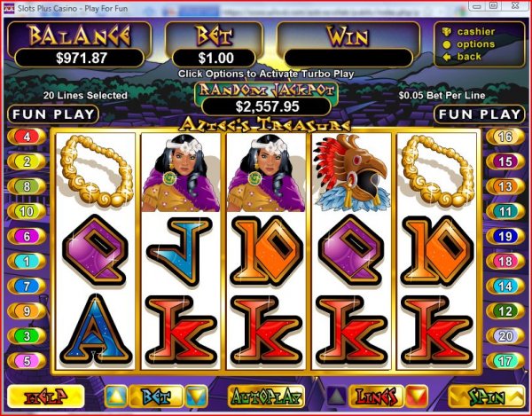The width and height of the screenshot is (532, 416).
Task: Click the eagle headdress symbol on reel four
Action: (351, 172)
